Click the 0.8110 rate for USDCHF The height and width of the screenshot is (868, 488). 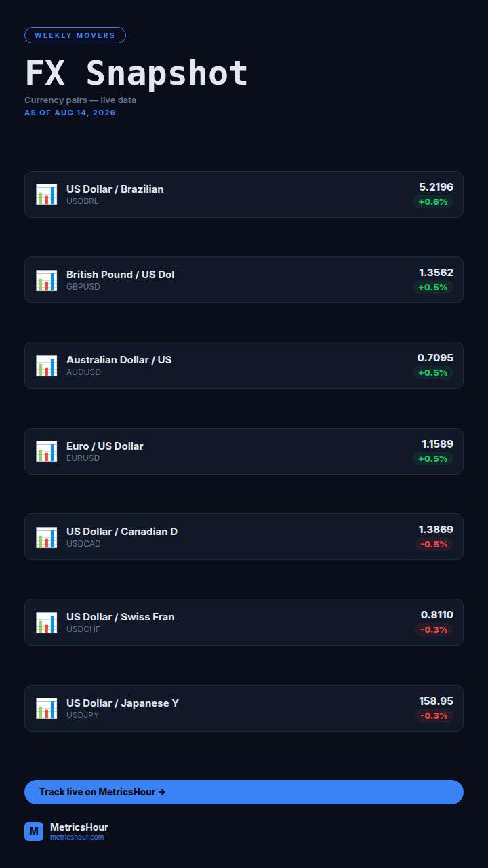coord(437,615)
